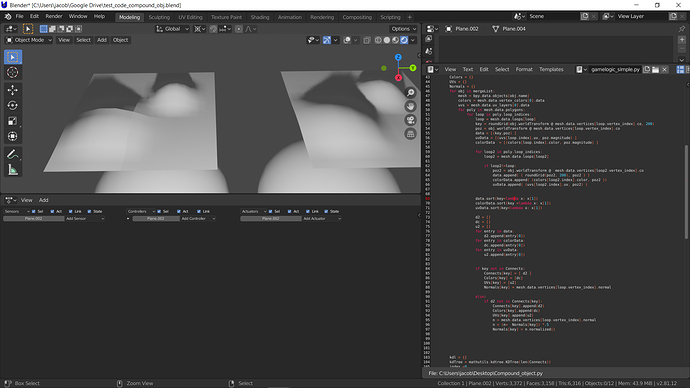Select the tweak select tool icon in header
The width and height of the screenshot is (690, 388).
pyautogui.click(x=28, y=29)
